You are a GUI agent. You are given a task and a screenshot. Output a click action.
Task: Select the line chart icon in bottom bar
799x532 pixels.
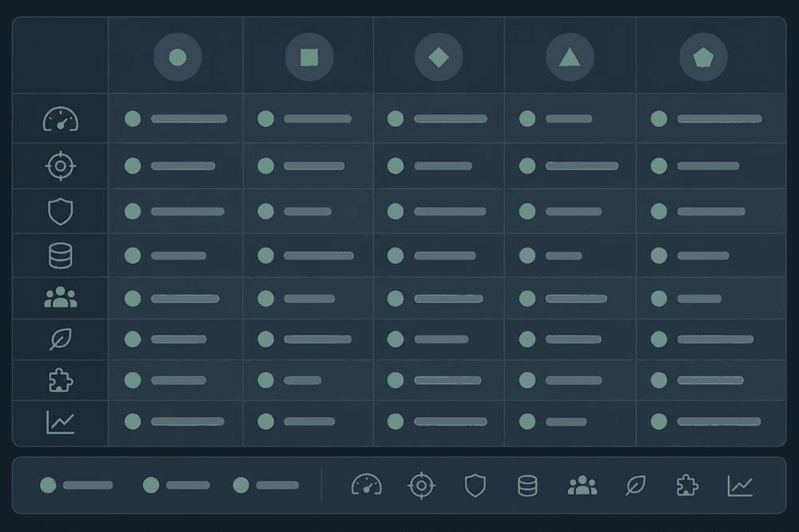740,486
